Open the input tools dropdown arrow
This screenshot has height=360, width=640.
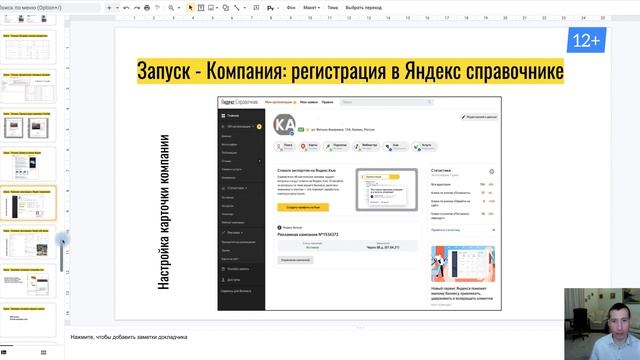(x=278, y=8)
